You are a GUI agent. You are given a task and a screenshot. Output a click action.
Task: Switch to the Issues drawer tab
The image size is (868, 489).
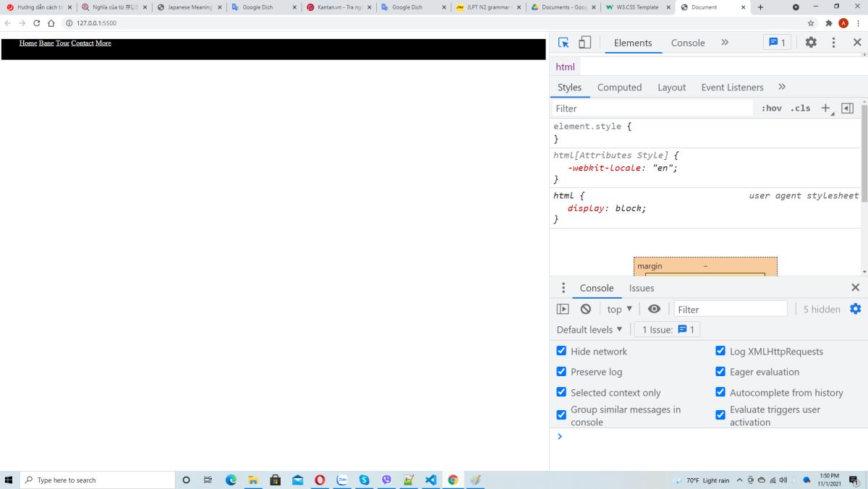click(x=642, y=288)
